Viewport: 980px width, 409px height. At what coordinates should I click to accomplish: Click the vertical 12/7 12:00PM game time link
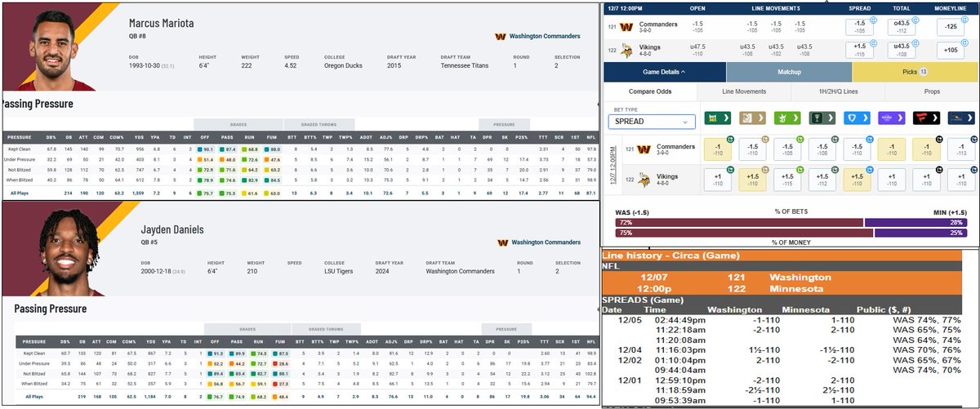(x=612, y=165)
